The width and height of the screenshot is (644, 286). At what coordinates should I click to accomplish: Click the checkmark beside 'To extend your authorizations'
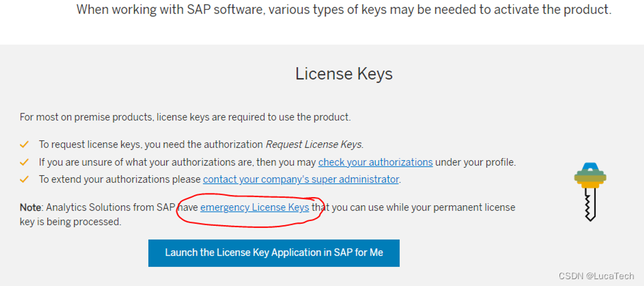coord(24,179)
